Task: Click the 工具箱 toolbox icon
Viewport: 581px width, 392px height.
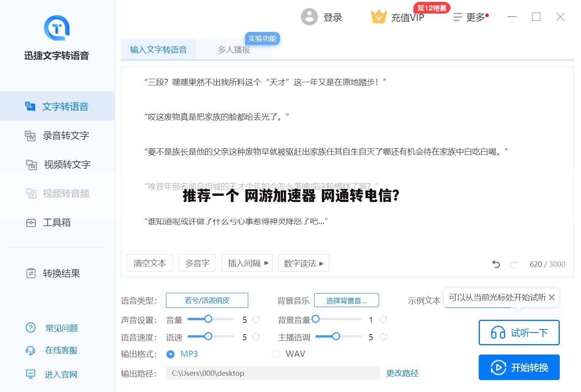Action: click(x=31, y=222)
